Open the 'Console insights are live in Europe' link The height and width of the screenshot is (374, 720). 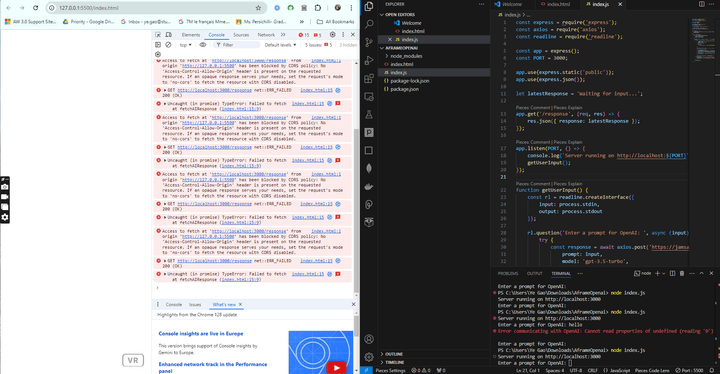pos(201,334)
